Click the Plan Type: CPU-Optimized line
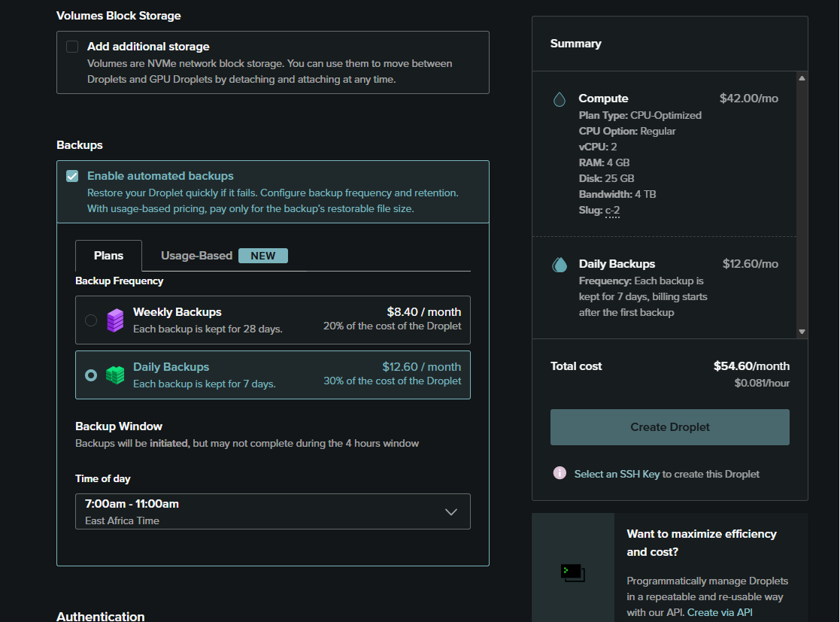The width and height of the screenshot is (840, 622). tap(640, 116)
